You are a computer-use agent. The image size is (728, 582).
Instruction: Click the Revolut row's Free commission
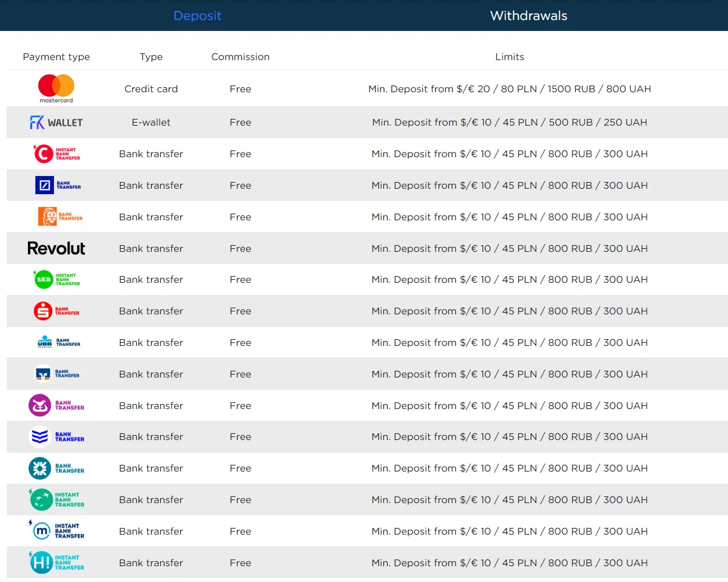tap(240, 248)
